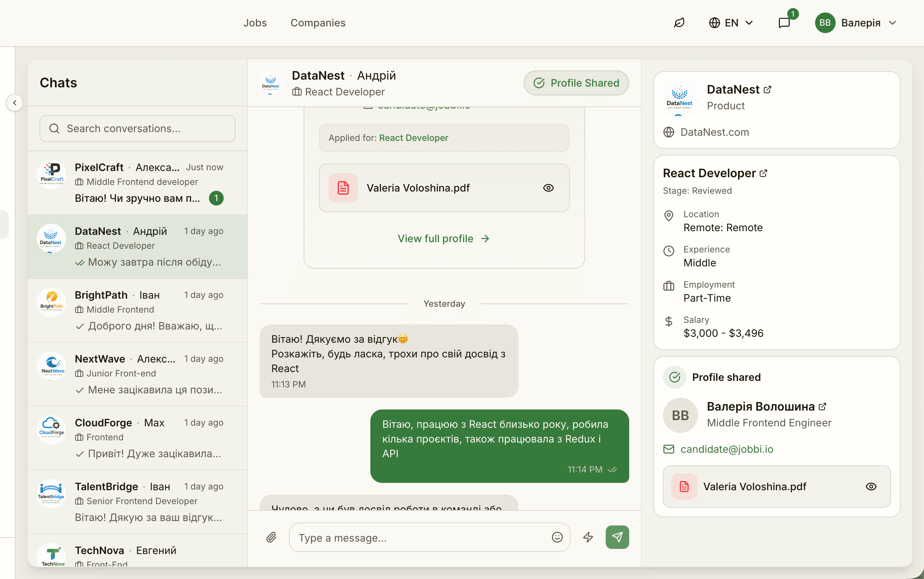Open the CloudForge Max conversation
The image size is (924, 579).
pyautogui.click(x=137, y=438)
